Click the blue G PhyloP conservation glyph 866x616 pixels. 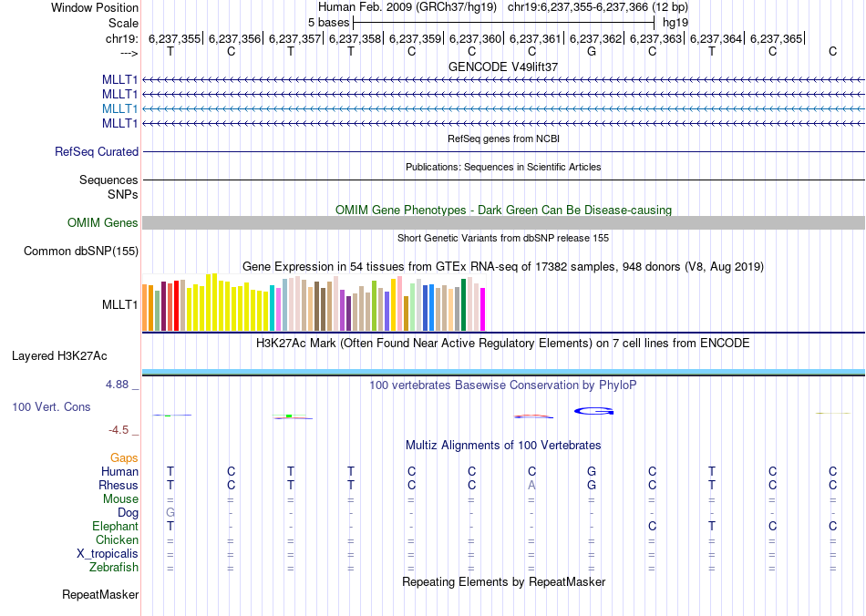tap(593, 411)
